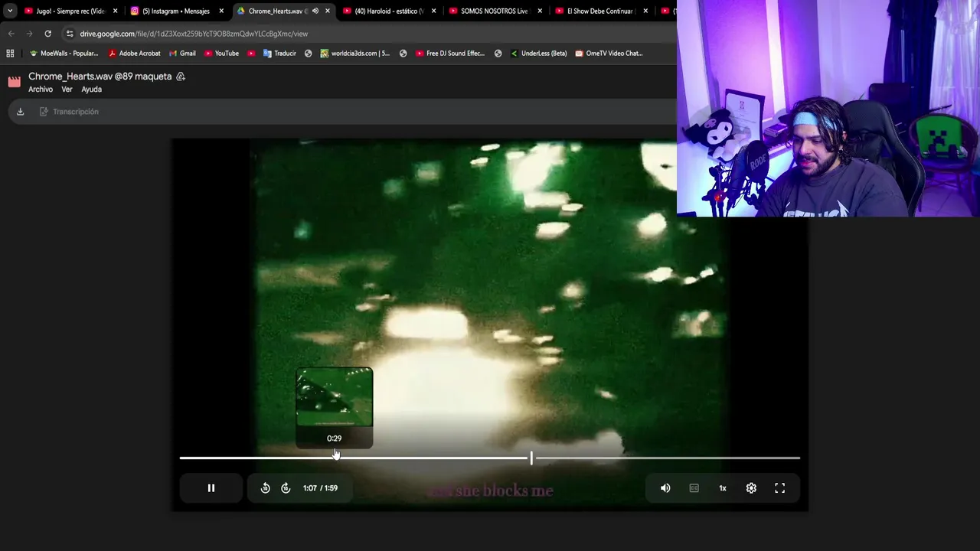This screenshot has height=551, width=980.
Task: Open globe bookmark right of worldcia3ds.com
Action: (403, 54)
